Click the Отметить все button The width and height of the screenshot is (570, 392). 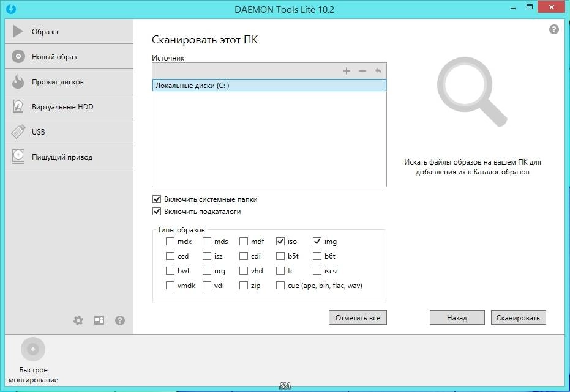click(358, 317)
